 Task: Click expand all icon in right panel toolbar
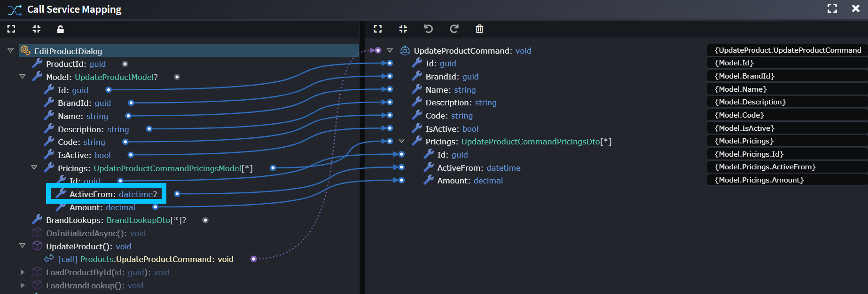coord(378,29)
